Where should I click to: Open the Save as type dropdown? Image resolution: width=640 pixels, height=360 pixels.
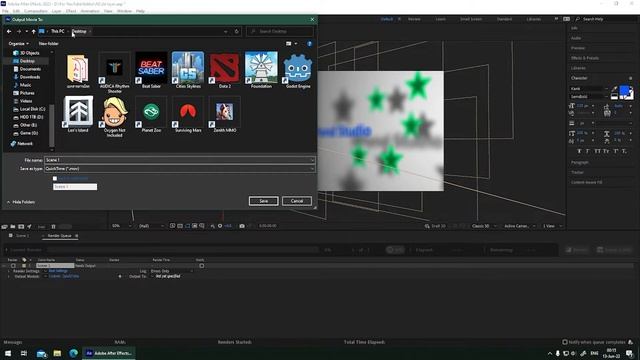[312, 169]
